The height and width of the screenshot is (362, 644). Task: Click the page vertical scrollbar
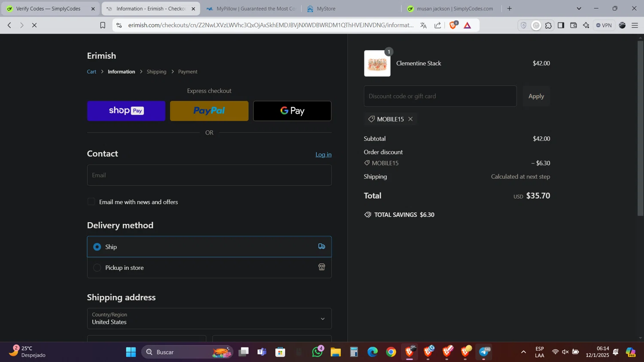coord(640,128)
